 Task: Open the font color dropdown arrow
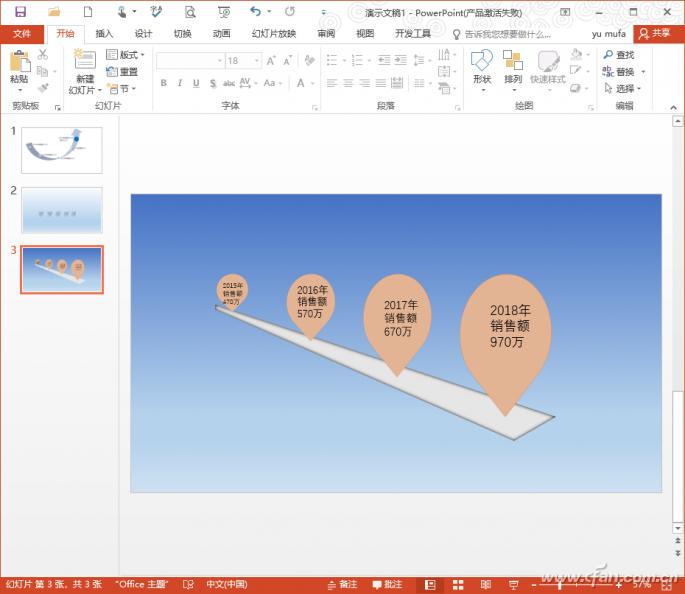click(x=313, y=83)
